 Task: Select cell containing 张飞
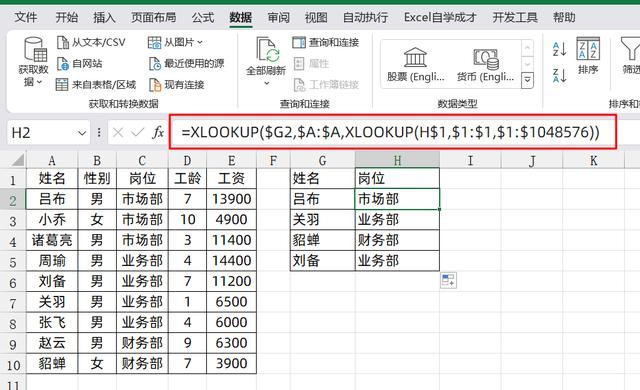tap(52, 322)
